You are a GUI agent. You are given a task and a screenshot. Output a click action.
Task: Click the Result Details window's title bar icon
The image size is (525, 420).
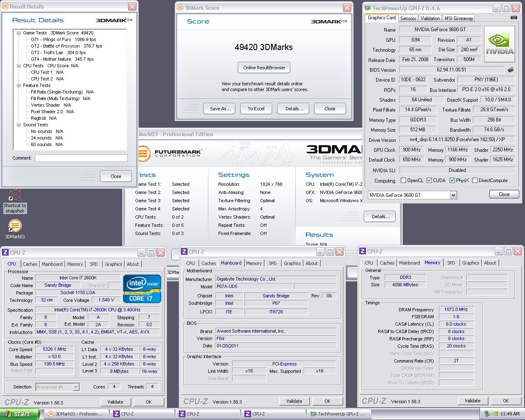coord(5,7)
